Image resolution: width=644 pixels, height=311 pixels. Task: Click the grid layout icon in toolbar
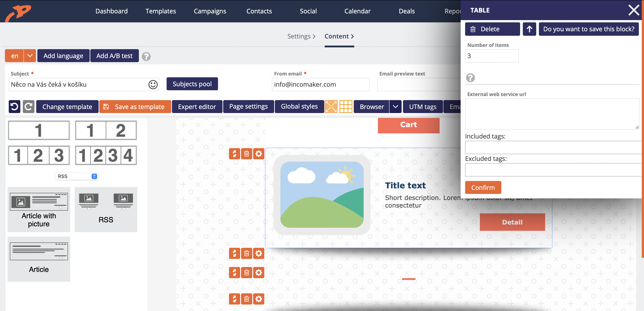click(345, 107)
